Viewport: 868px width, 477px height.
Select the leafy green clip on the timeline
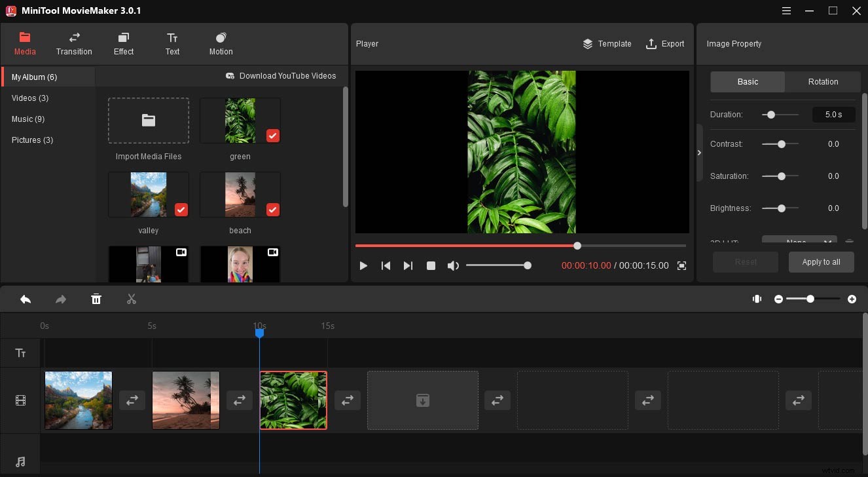point(293,400)
